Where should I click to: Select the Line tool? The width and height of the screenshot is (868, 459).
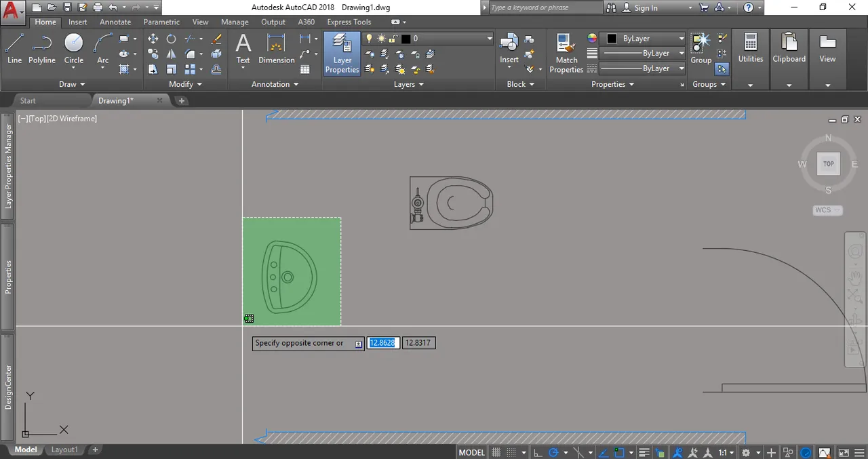(x=14, y=49)
